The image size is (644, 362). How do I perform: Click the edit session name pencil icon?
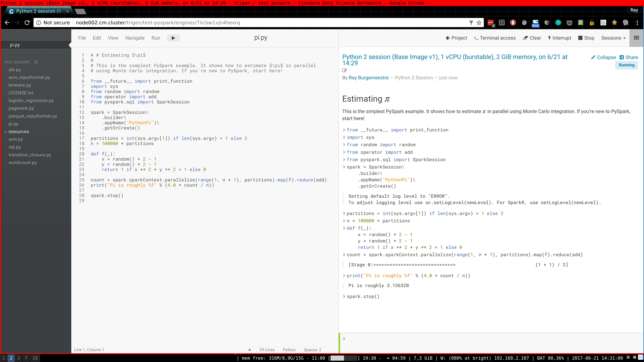pyautogui.click(x=345, y=70)
